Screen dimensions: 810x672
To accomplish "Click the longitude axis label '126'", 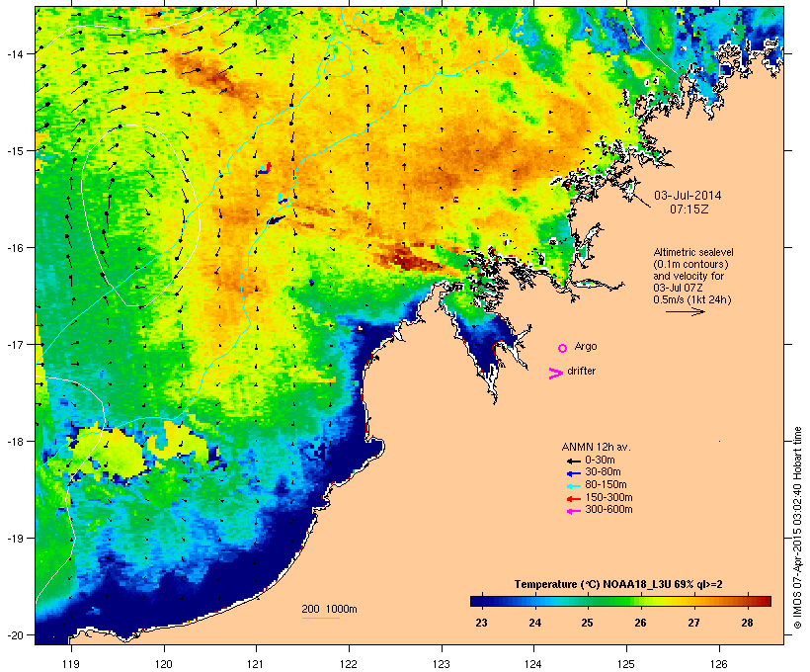I will [718, 664].
